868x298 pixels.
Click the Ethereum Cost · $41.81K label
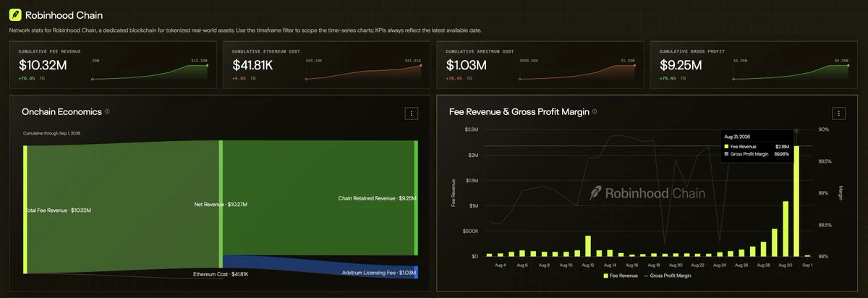pos(221,275)
